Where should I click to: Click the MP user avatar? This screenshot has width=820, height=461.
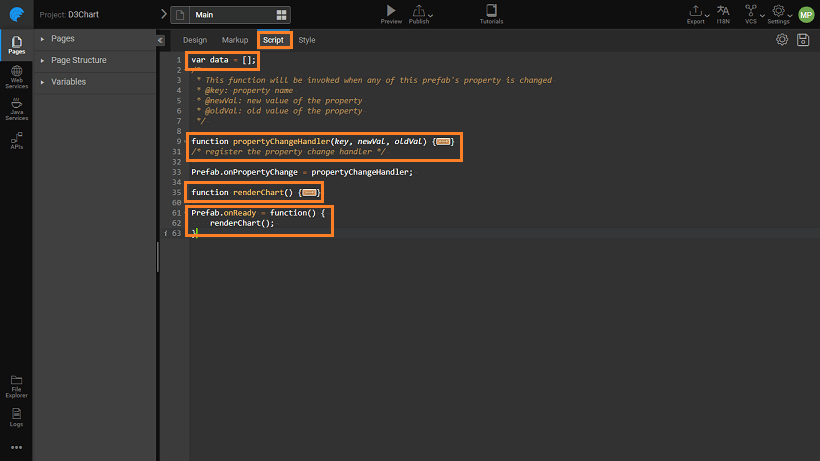tap(806, 14)
